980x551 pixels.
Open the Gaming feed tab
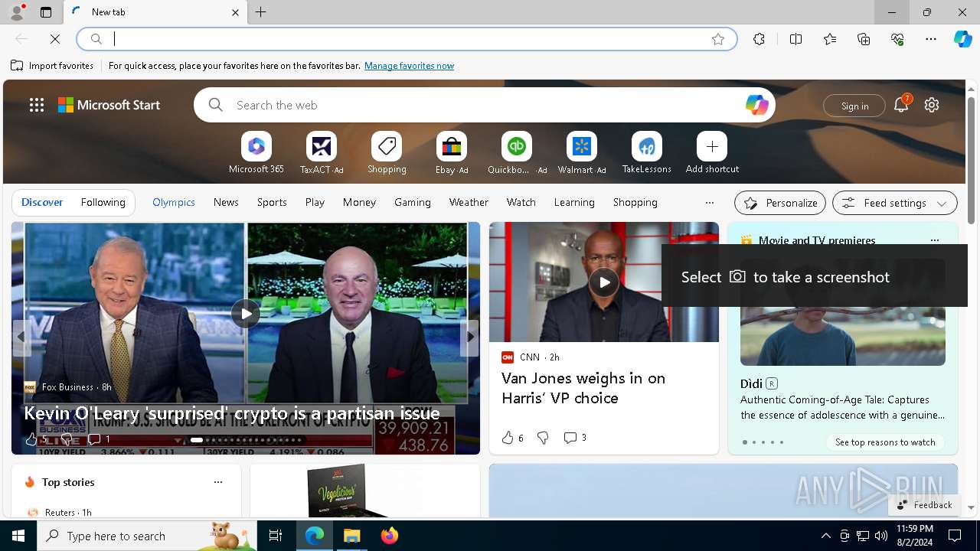pos(413,202)
